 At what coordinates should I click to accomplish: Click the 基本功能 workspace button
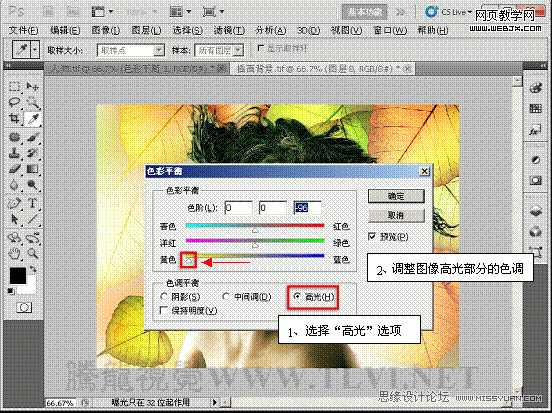pyautogui.click(x=364, y=12)
